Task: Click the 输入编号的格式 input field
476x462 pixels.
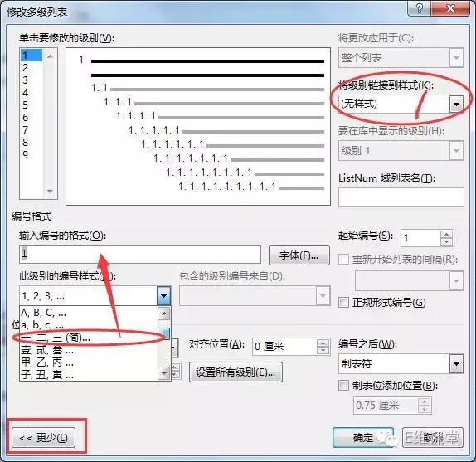Action: [x=140, y=254]
